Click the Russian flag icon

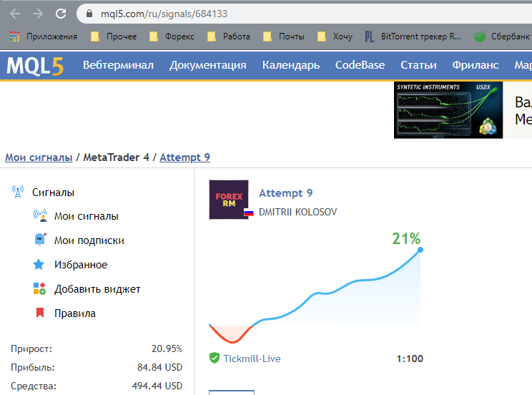point(249,213)
